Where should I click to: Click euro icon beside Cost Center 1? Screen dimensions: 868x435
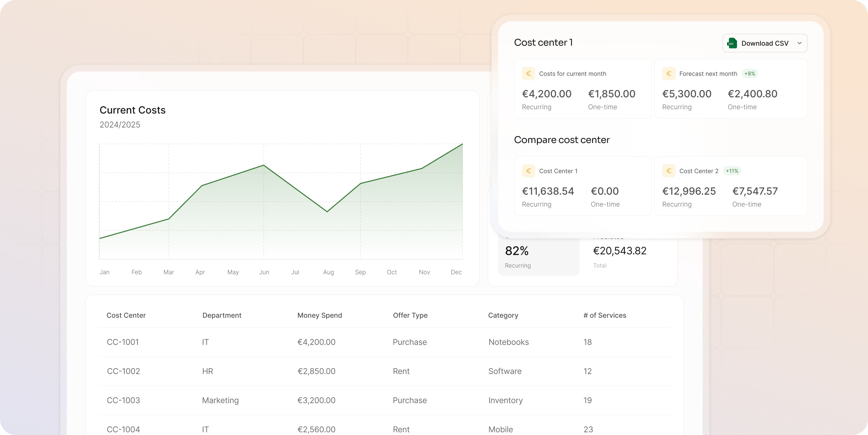coord(528,171)
